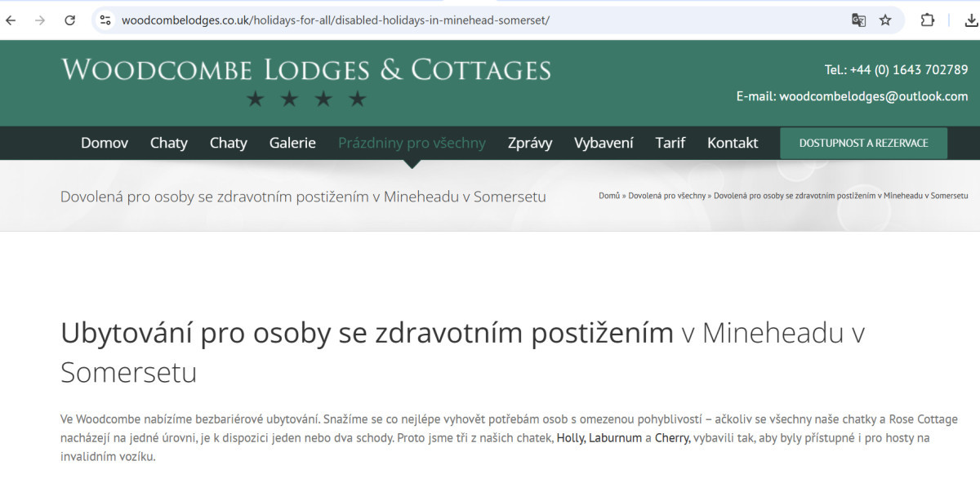Open the Vybavení navigation item

click(604, 143)
